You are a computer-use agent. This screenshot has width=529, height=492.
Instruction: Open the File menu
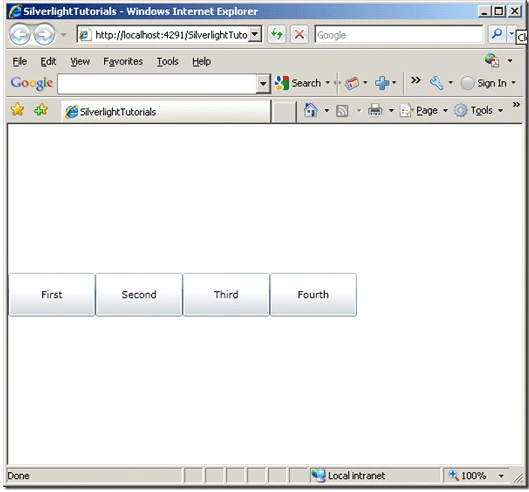pos(20,61)
